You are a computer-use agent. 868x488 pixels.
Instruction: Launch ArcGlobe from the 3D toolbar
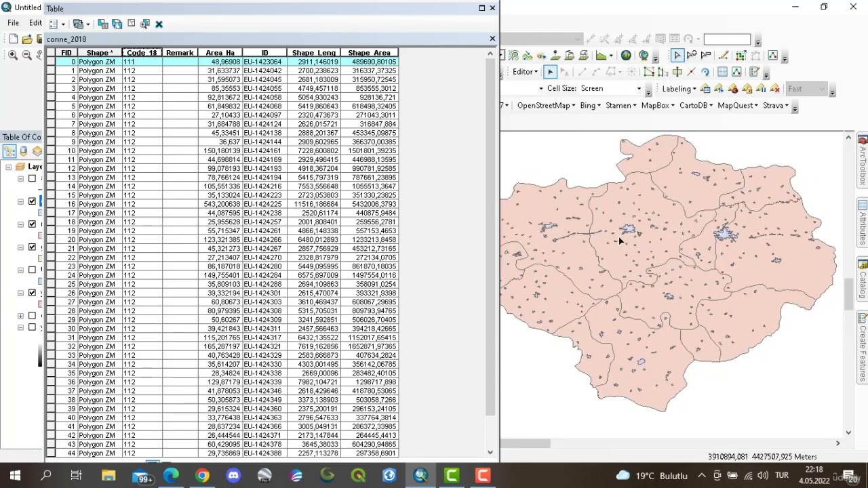point(644,56)
